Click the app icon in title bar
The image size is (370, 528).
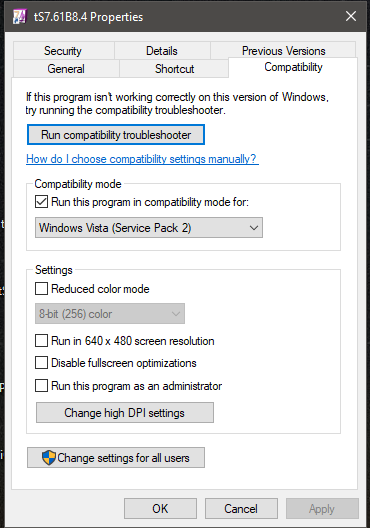[x=19, y=16]
